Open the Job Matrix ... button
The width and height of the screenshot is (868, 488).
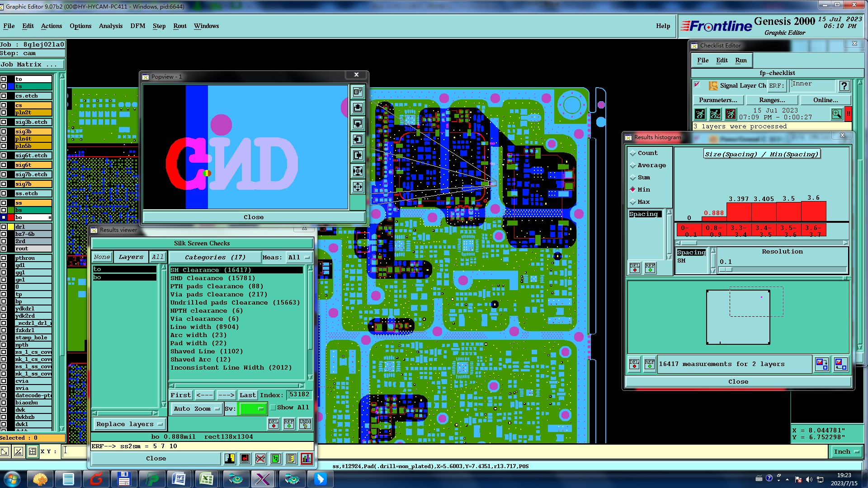33,65
